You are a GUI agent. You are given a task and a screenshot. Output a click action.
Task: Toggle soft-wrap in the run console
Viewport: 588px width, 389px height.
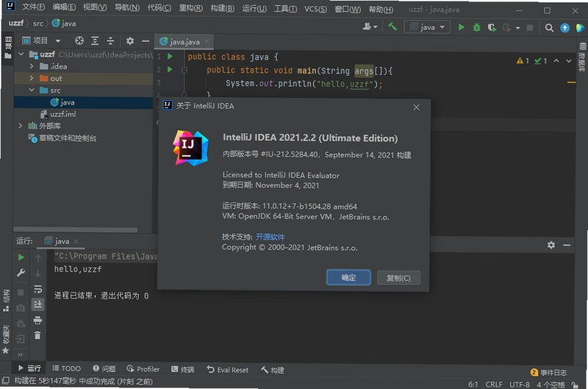click(38, 289)
